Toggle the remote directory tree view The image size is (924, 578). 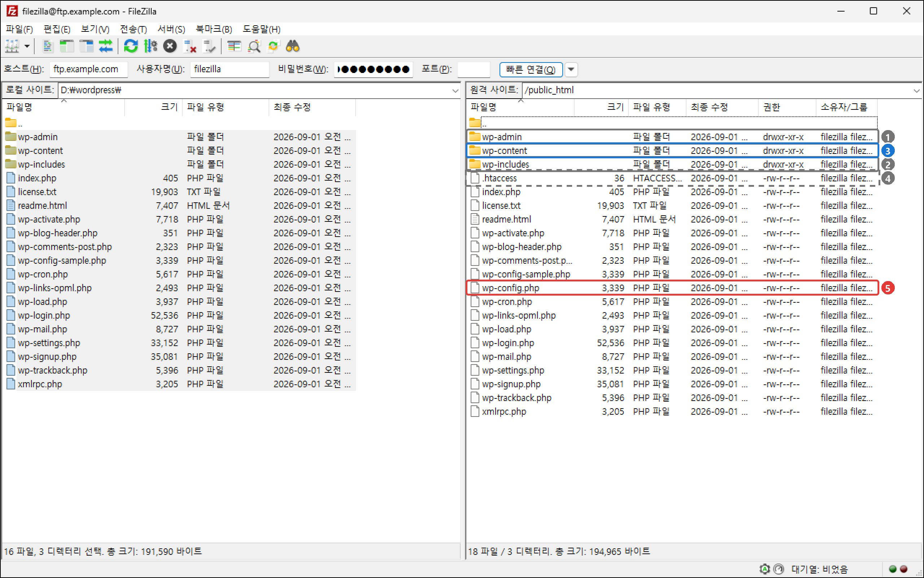pyautogui.click(x=86, y=46)
